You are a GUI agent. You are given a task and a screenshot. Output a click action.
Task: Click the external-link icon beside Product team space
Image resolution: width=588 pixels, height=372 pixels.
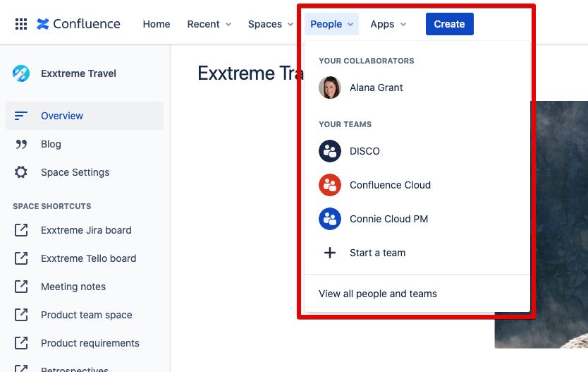pos(21,315)
